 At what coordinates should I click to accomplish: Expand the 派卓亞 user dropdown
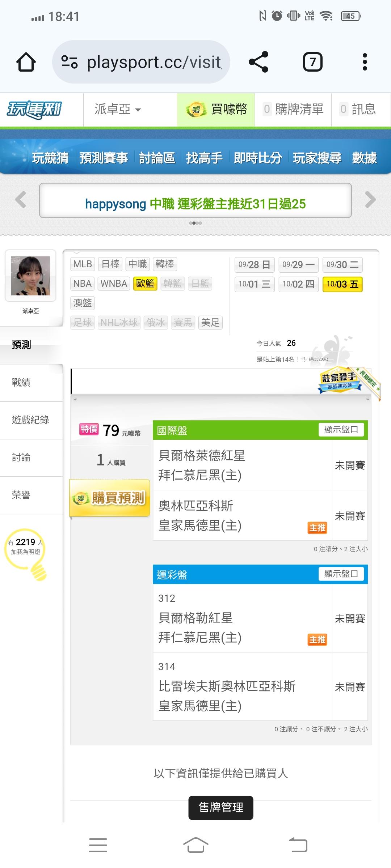tap(117, 109)
